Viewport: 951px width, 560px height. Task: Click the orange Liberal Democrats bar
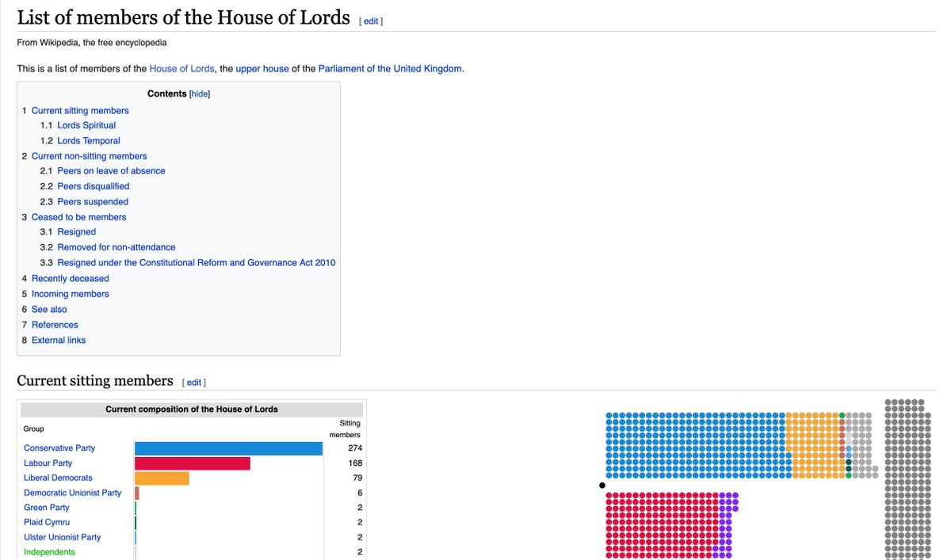coord(162,478)
